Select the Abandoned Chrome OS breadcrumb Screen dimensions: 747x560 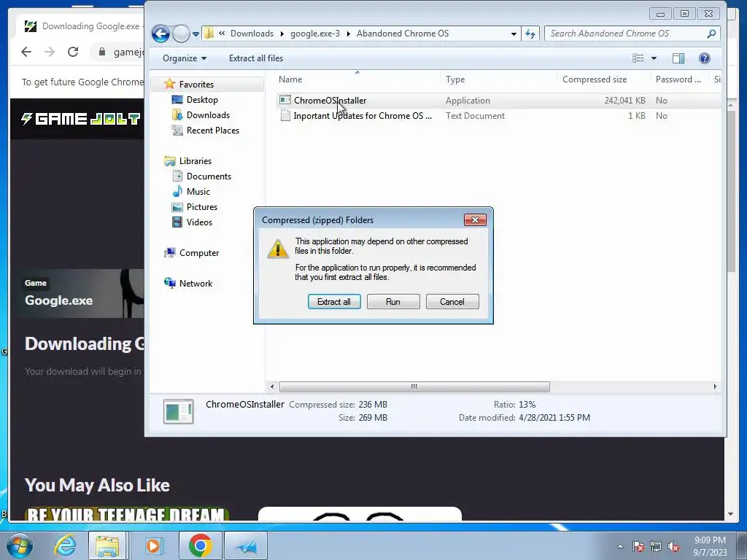click(403, 34)
